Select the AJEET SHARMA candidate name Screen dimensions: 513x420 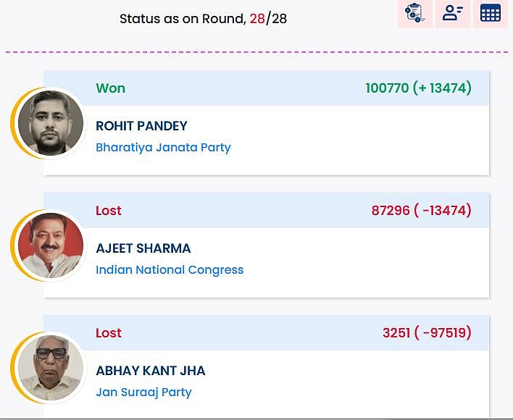click(x=143, y=248)
